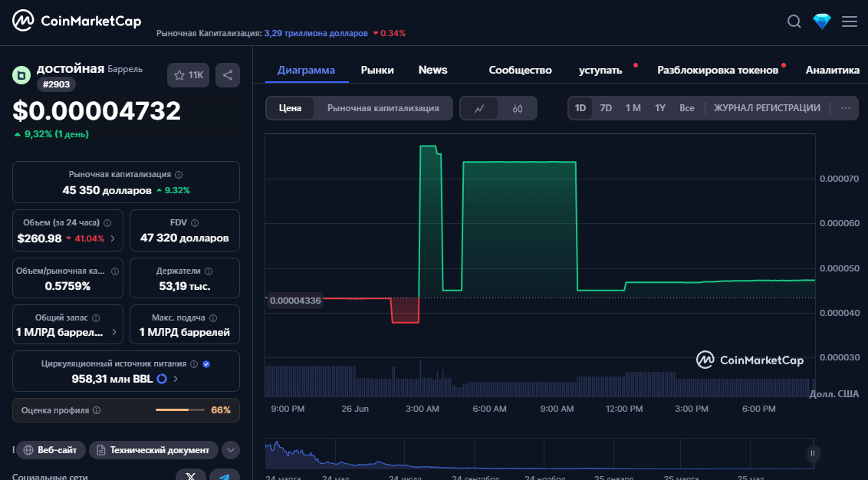The width and height of the screenshot is (868, 480).
Task: Click the 45 350 долларов value
Action: click(x=107, y=190)
